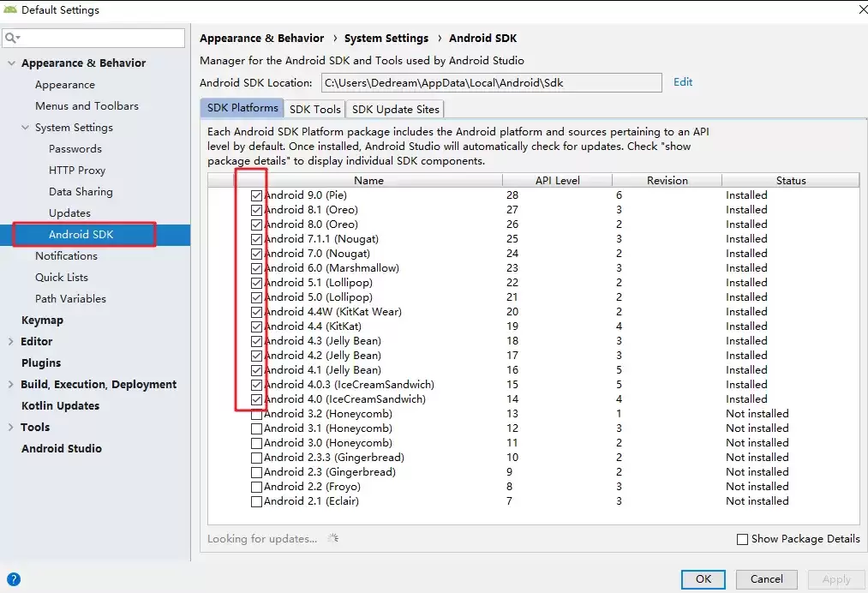The height and width of the screenshot is (593, 868).
Task: Sort table by the Name column header
Action: coord(368,181)
